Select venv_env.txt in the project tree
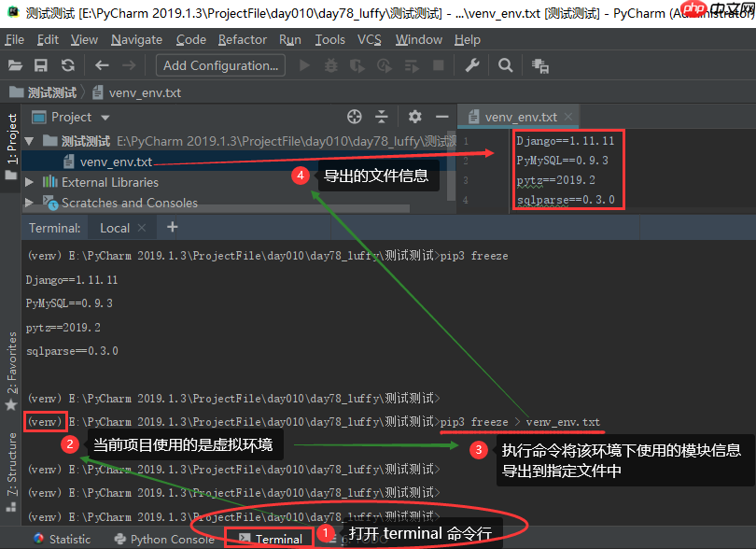The width and height of the screenshot is (756, 549). tap(116, 162)
